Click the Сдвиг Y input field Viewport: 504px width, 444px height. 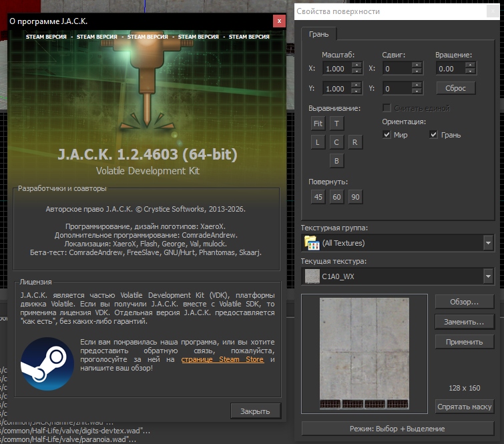[397, 88]
